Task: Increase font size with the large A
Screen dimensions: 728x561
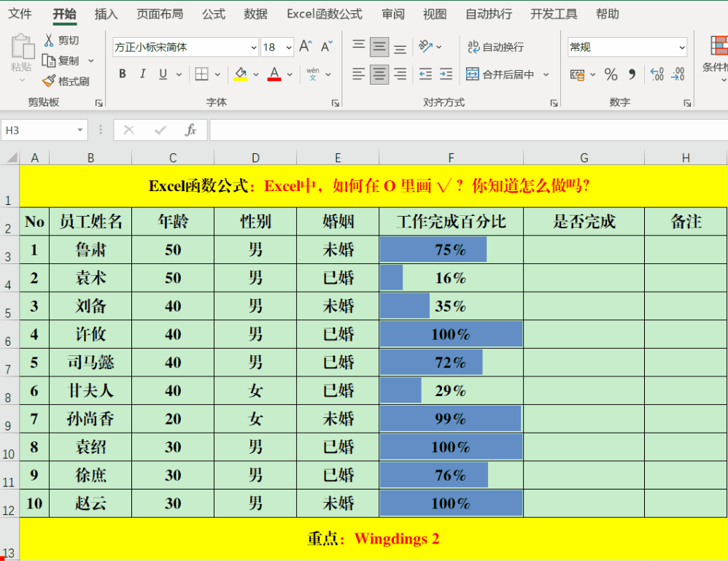Action: click(305, 47)
